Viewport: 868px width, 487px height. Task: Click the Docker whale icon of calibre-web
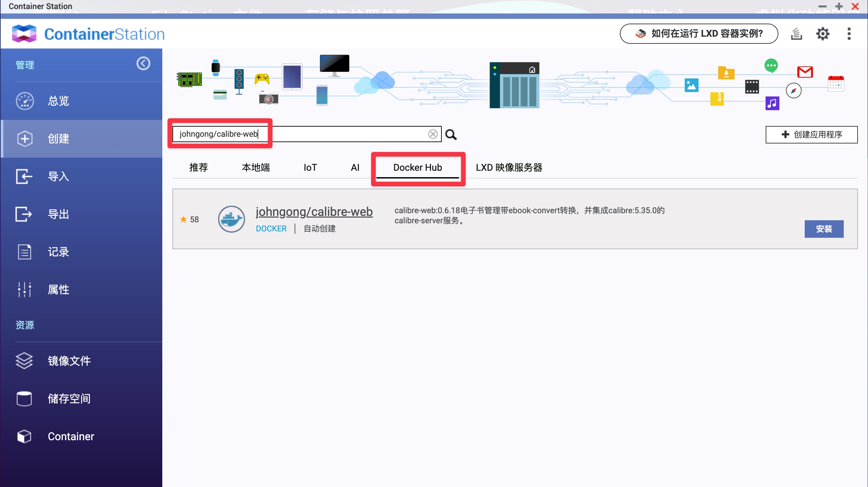click(231, 219)
